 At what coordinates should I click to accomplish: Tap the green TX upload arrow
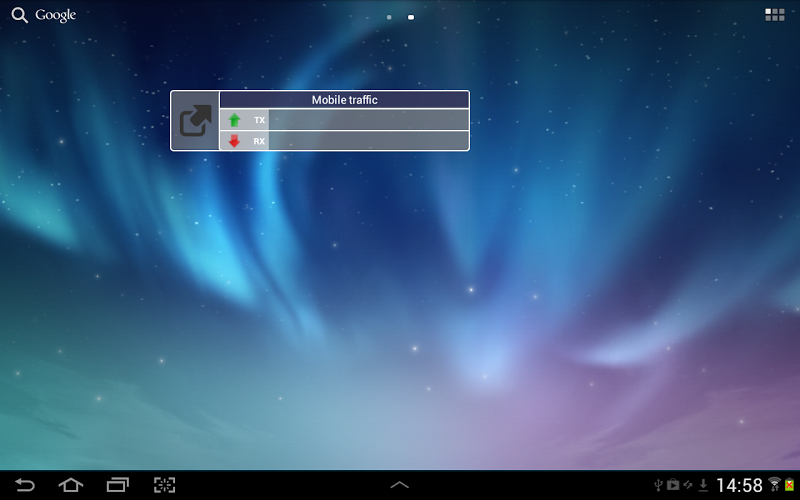click(234, 120)
